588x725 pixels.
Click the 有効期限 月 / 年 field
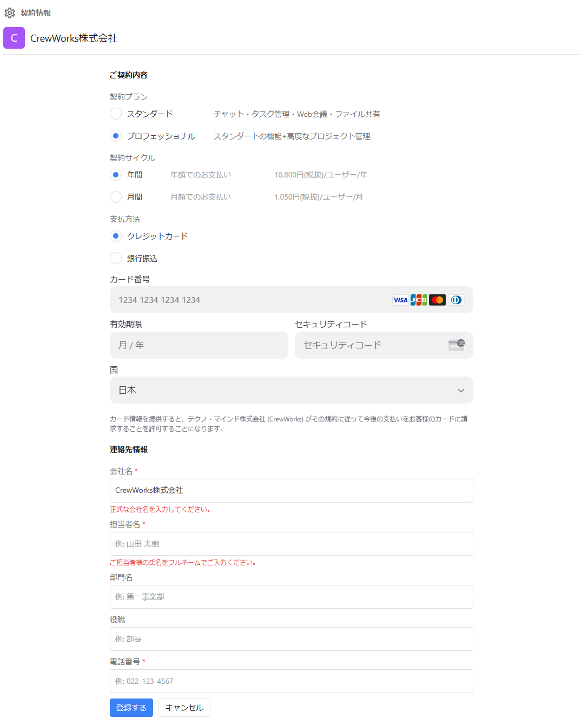click(199, 345)
